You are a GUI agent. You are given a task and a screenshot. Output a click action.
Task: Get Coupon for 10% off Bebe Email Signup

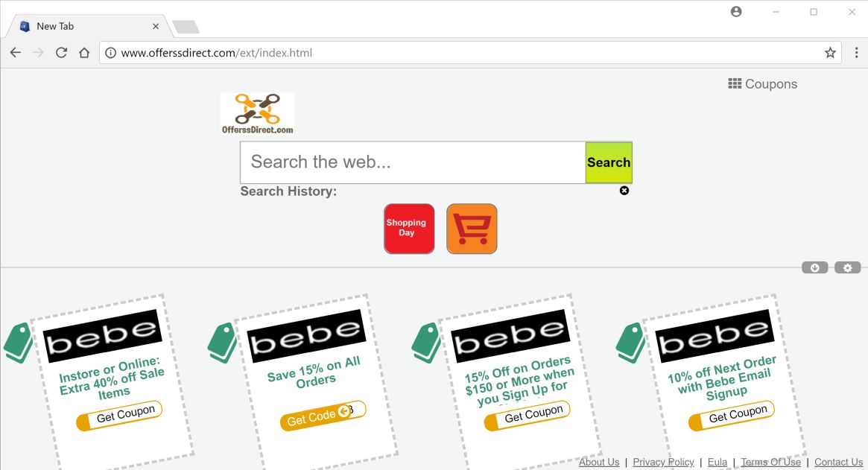[x=731, y=415]
